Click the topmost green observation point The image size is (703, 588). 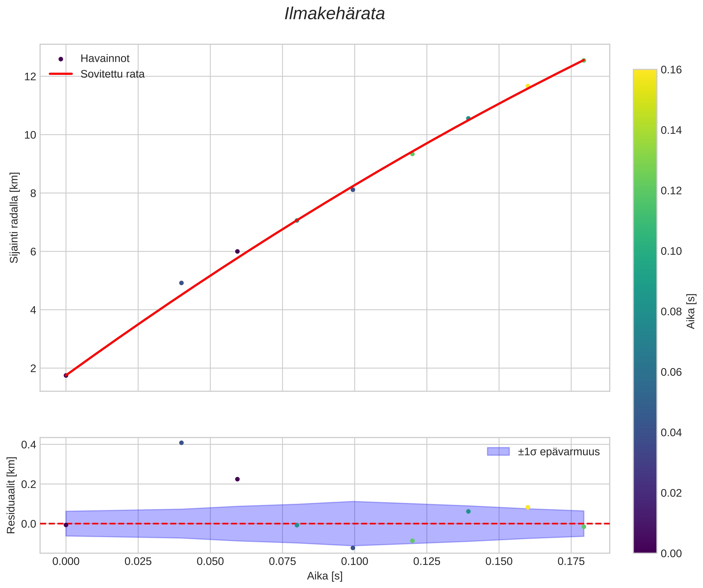(x=584, y=60)
